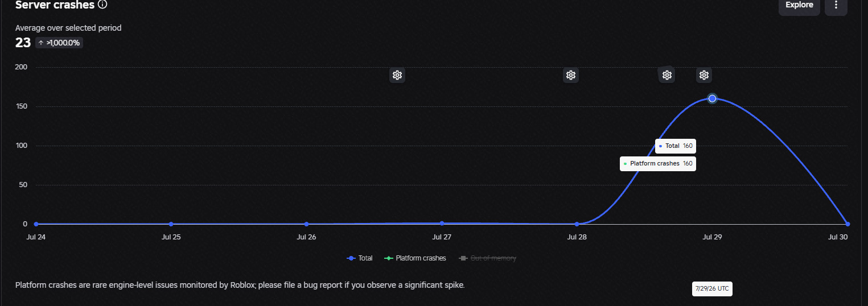Open the info icon beside Server crashes

click(102, 5)
